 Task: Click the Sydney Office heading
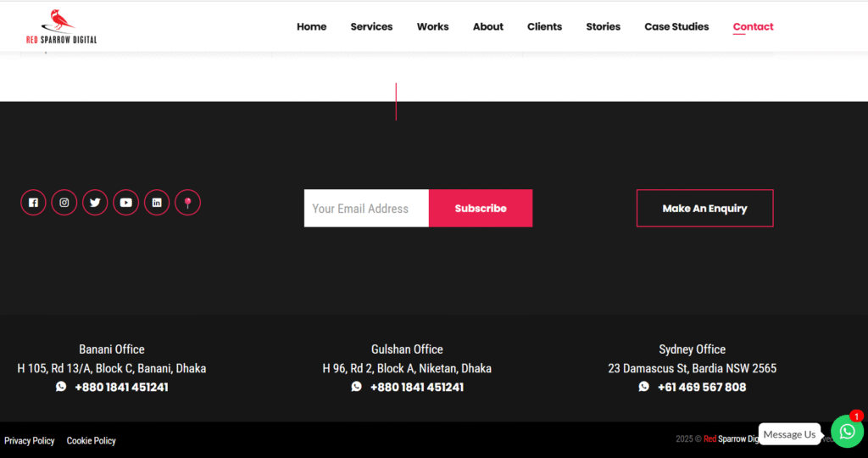692,349
